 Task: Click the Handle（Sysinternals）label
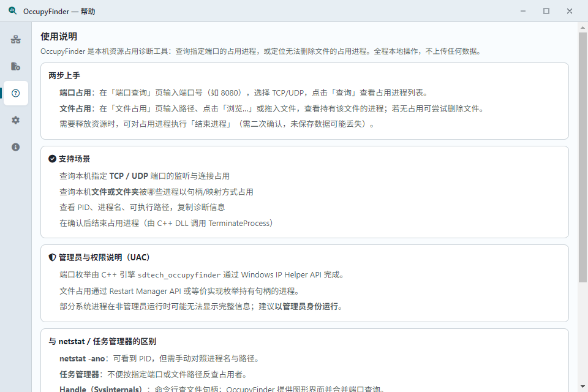point(100,389)
